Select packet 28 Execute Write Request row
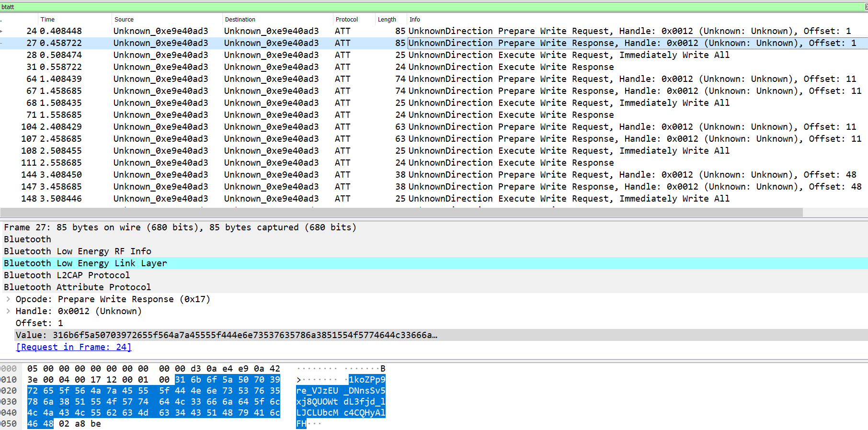Image resolution: width=868 pixels, height=430 pixels. point(434,55)
